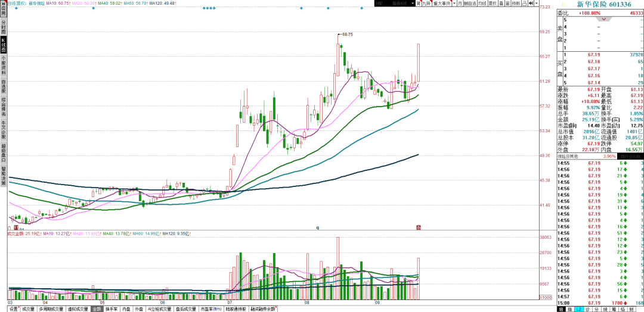This screenshot has width=644, height=312.
Task: Click the jump-to-end arrow icon
Action: (531, 4)
